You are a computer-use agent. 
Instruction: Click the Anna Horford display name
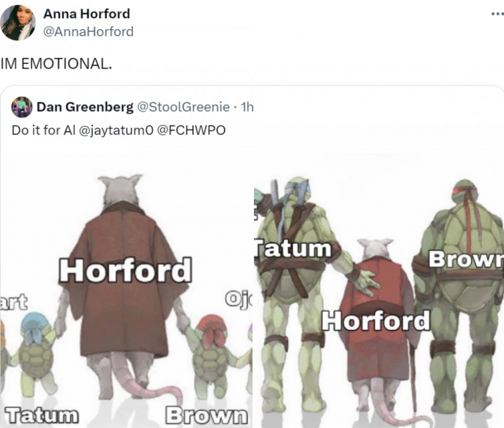tap(87, 14)
